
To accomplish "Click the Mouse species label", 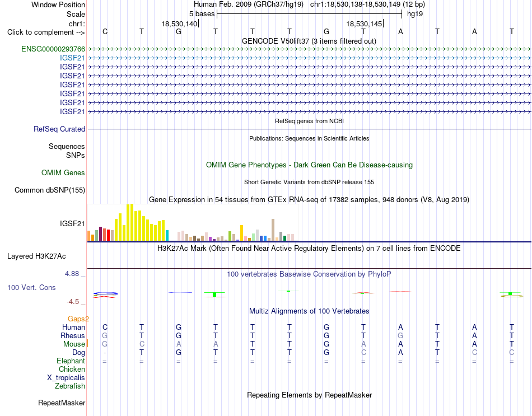I will [x=74, y=344].
